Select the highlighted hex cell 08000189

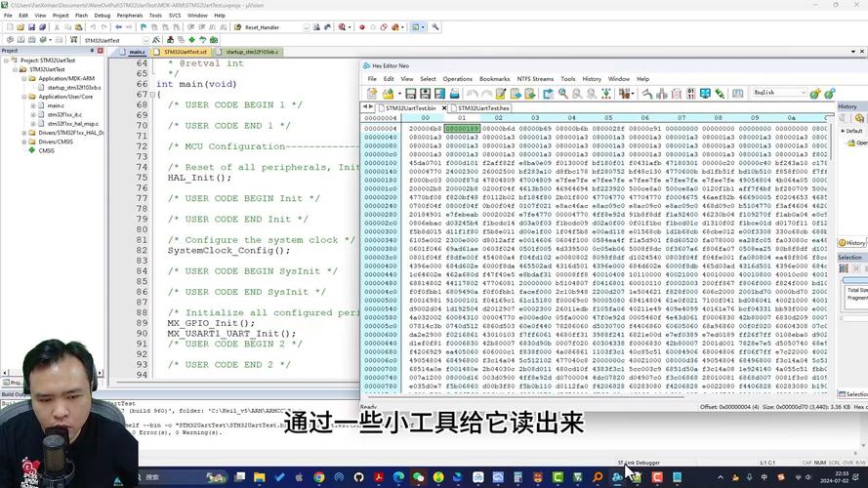click(462, 129)
